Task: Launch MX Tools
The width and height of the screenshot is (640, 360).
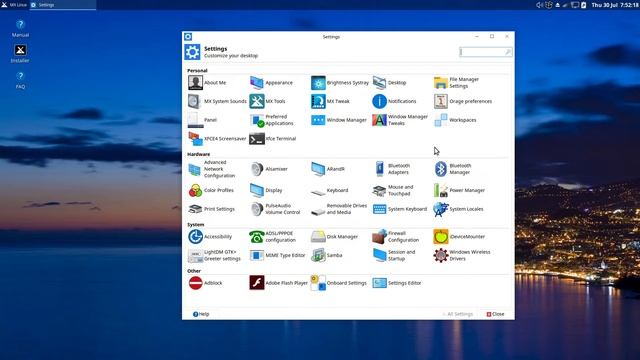Action: [x=267, y=101]
